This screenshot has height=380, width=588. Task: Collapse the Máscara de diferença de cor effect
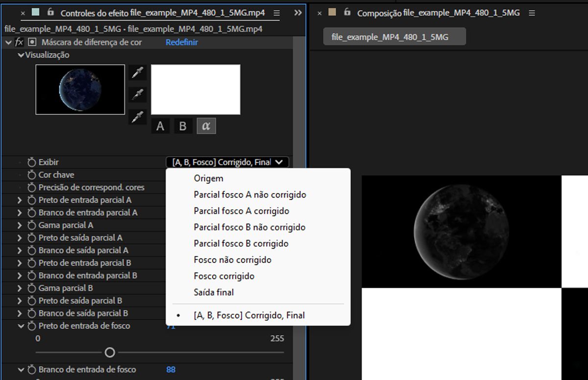[8, 42]
